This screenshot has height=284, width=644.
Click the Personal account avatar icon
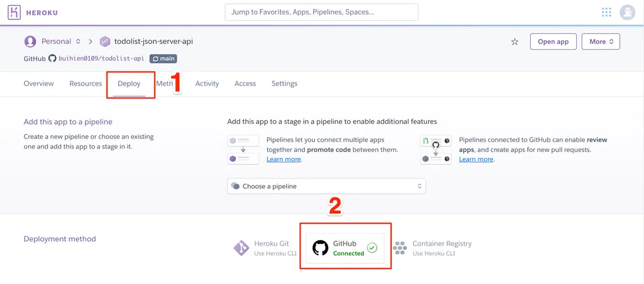click(30, 42)
